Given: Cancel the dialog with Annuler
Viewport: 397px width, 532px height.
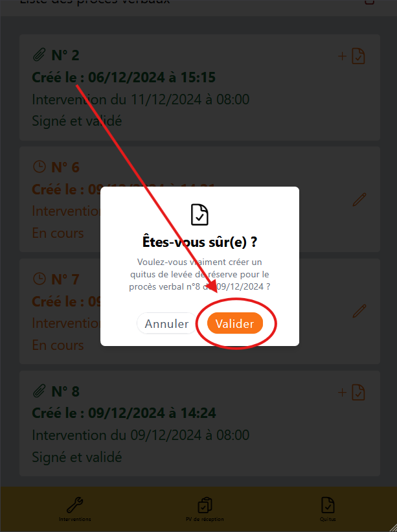Looking at the screenshot, I should pyautogui.click(x=167, y=323).
